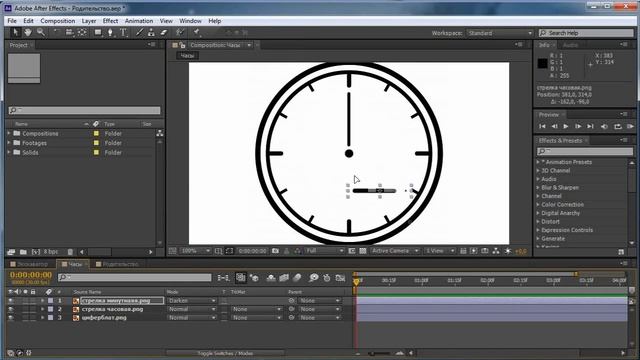Viewport: 640px width, 360px height.
Task: Select the Zoom magnifier tool
Action: [x=41, y=32]
